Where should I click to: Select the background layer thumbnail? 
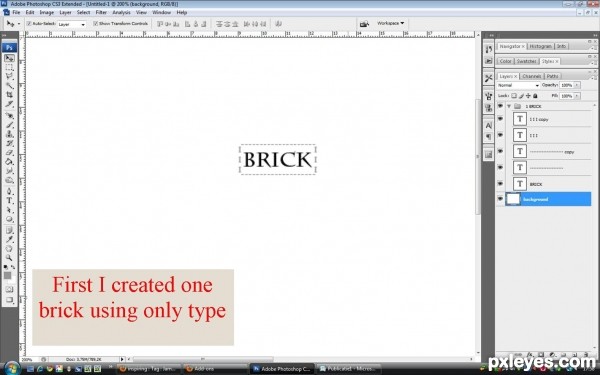pyautogui.click(x=513, y=199)
